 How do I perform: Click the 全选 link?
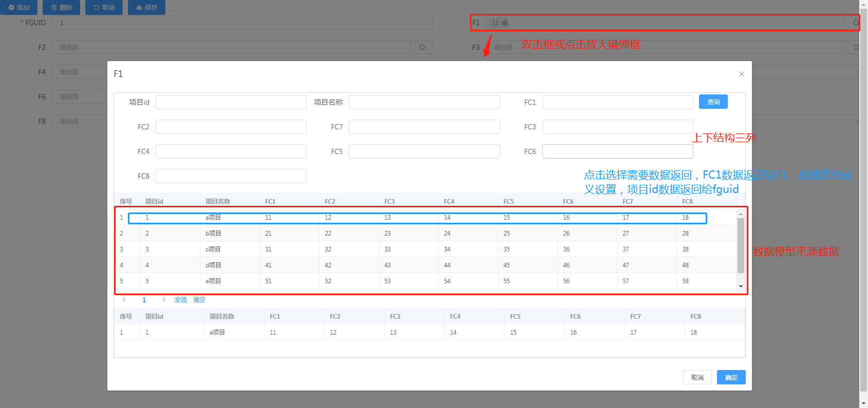point(180,300)
